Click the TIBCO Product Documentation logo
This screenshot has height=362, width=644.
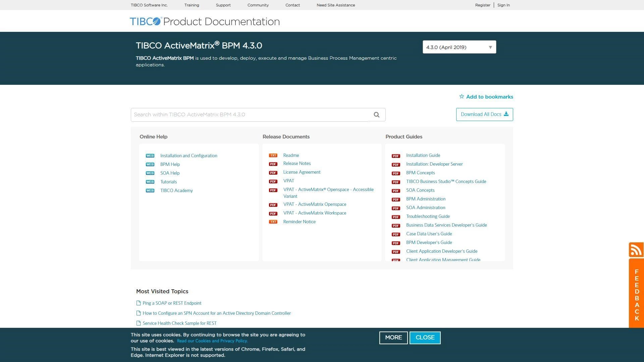click(x=205, y=21)
